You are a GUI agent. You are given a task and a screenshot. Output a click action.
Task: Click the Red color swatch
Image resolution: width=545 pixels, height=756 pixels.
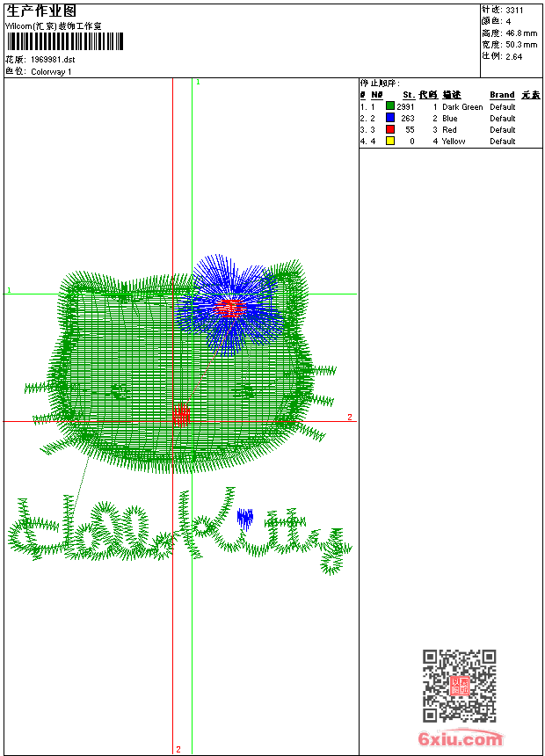(x=390, y=129)
